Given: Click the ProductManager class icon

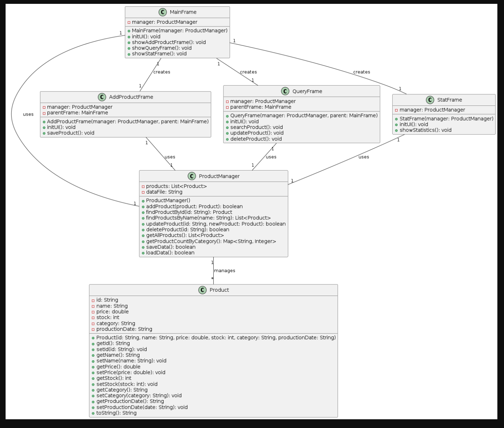Looking at the screenshot, I should 192,176.
